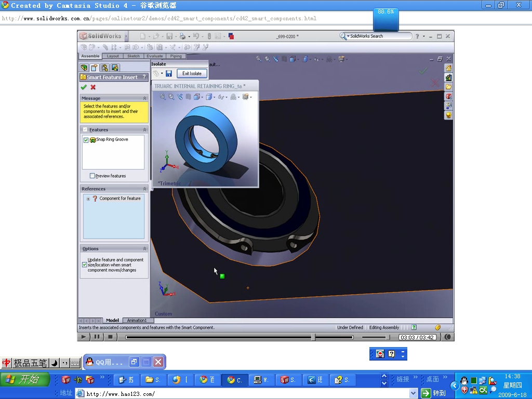
Task: Open the PropertyManager tab icon
Action: 95,68
